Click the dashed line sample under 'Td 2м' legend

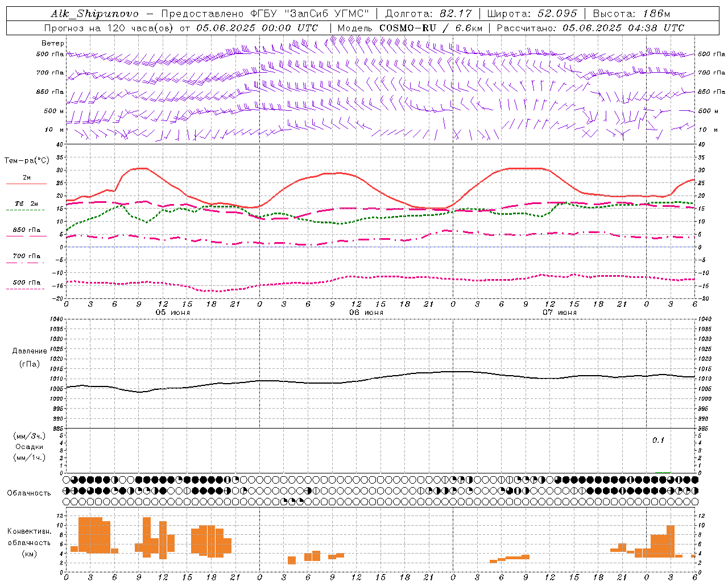coord(26,210)
